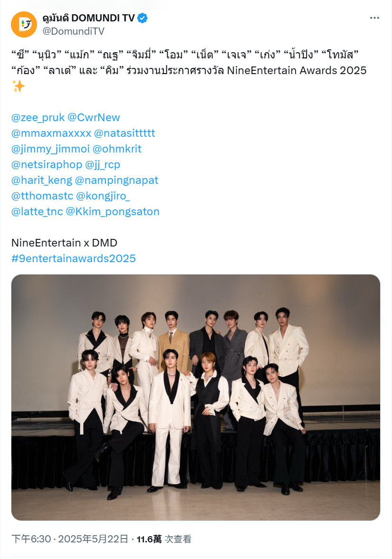Visit the @mmaxmaxxxx profile mention
This screenshot has width=392, height=559.
coord(51,133)
